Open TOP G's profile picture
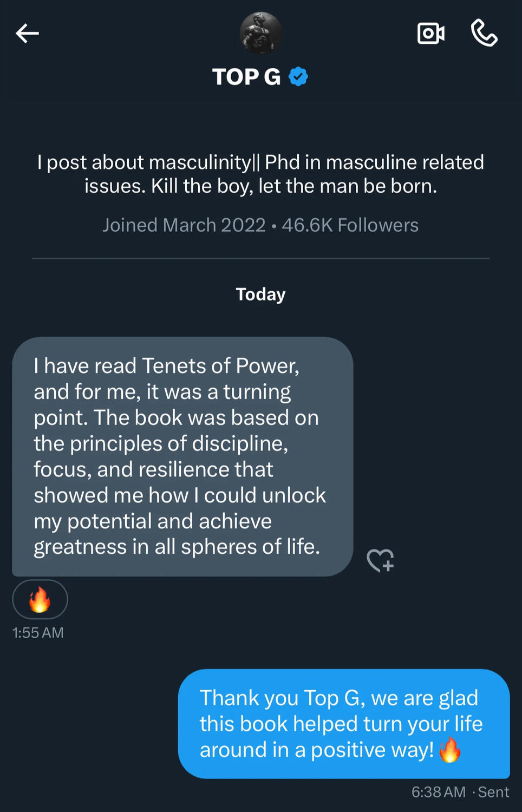This screenshot has height=812, width=522. [260, 34]
